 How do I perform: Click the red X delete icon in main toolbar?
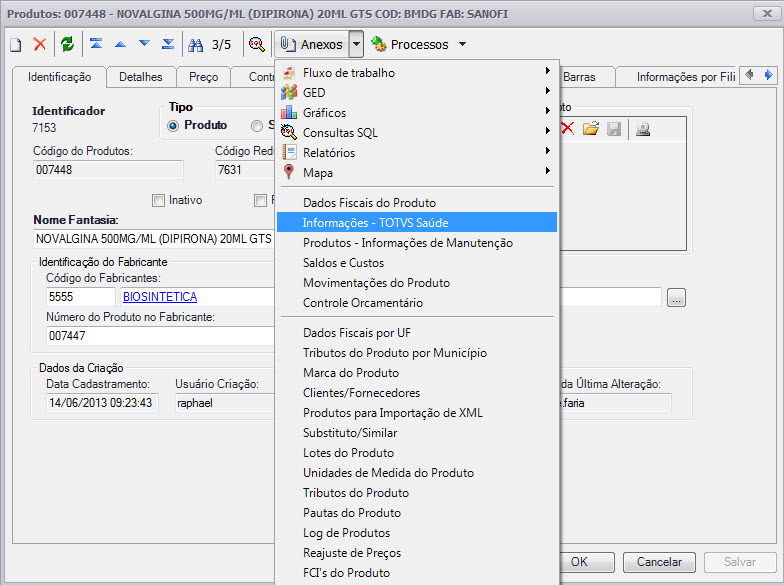(x=40, y=44)
